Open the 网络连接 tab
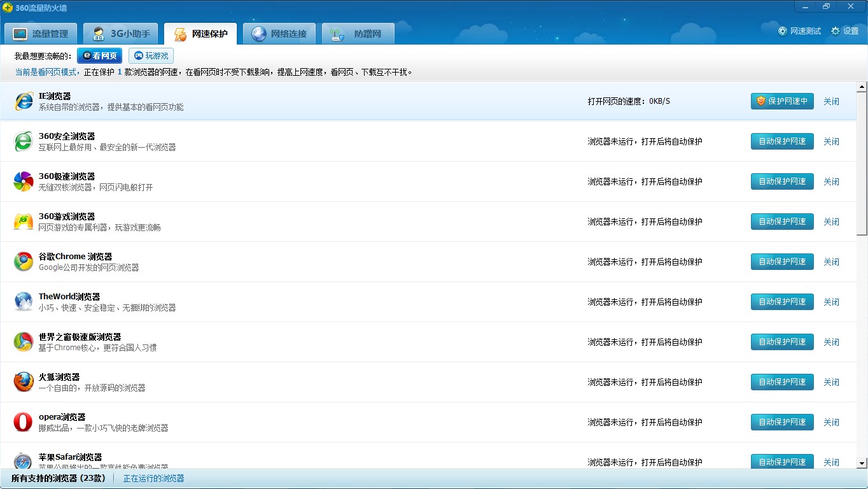868x489 pixels. click(x=279, y=34)
